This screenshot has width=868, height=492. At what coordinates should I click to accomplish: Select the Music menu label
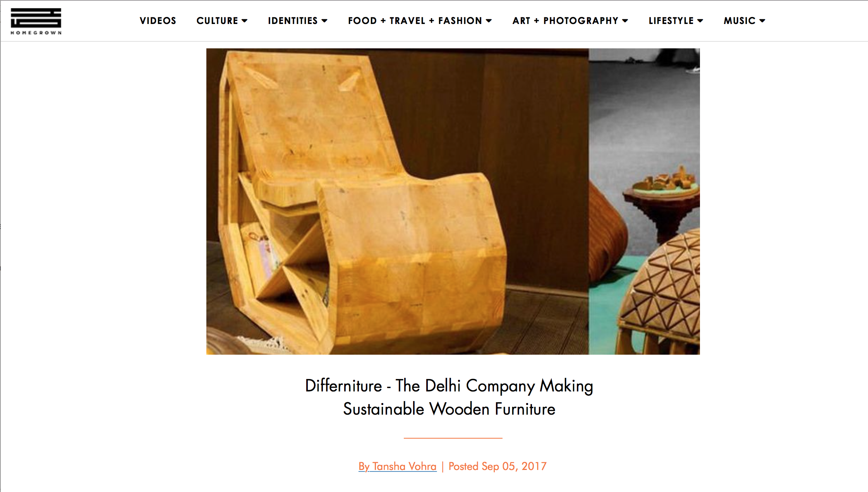click(740, 20)
